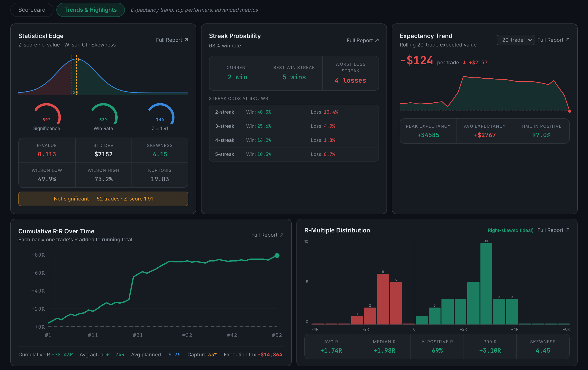Open Expectancy Trend Full Report arrow icon
Image resolution: width=588 pixels, height=370 pixels.
[568, 40]
